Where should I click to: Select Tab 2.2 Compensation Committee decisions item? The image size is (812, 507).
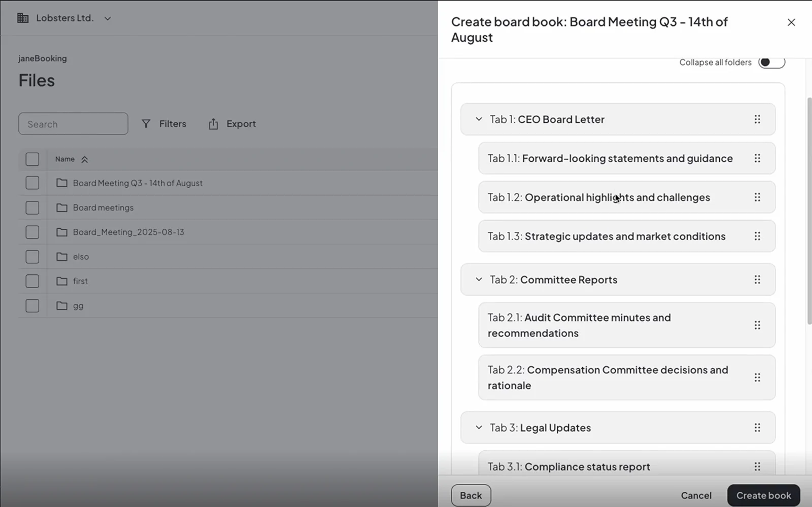pyautogui.click(x=627, y=378)
